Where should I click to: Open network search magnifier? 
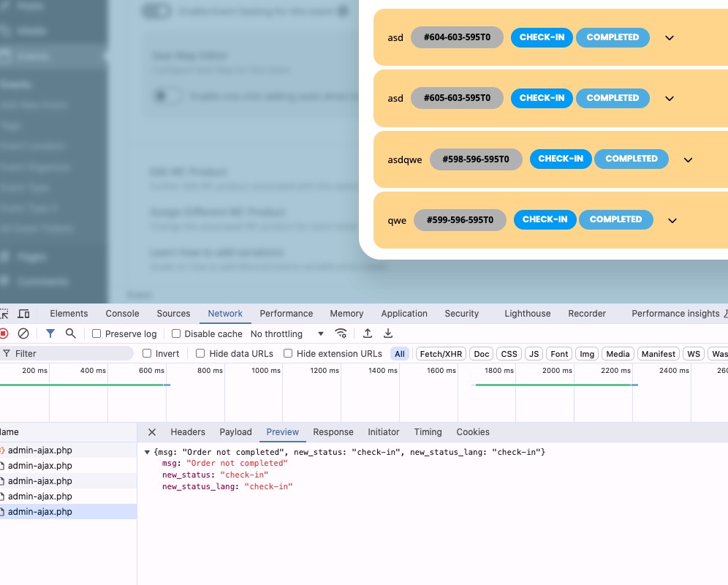pyautogui.click(x=71, y=333)
